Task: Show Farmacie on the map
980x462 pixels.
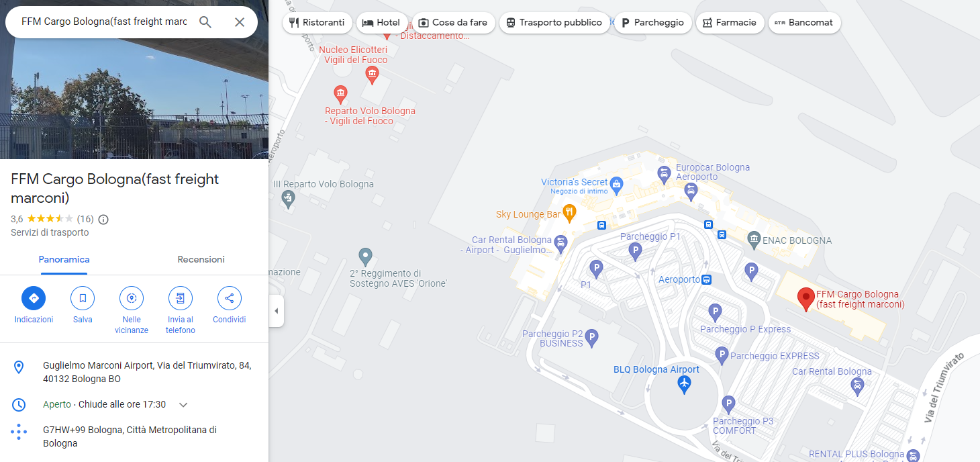Action: pyautogui.click(x=730, y=22)
